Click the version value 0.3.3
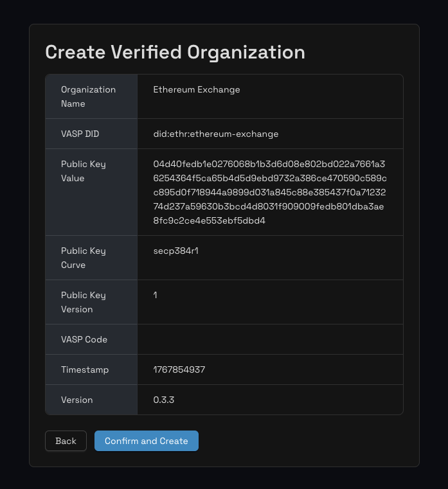The height and width of the screenshot is (489, 448). 163,400
